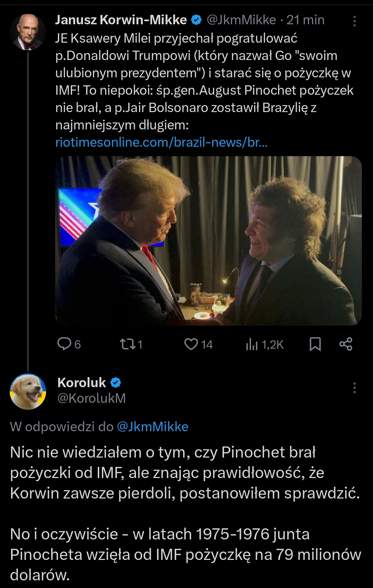Viewport: 373px width, 588px height.
Task: Open more options on Korwin-Mikke's post
Action: 354,21
